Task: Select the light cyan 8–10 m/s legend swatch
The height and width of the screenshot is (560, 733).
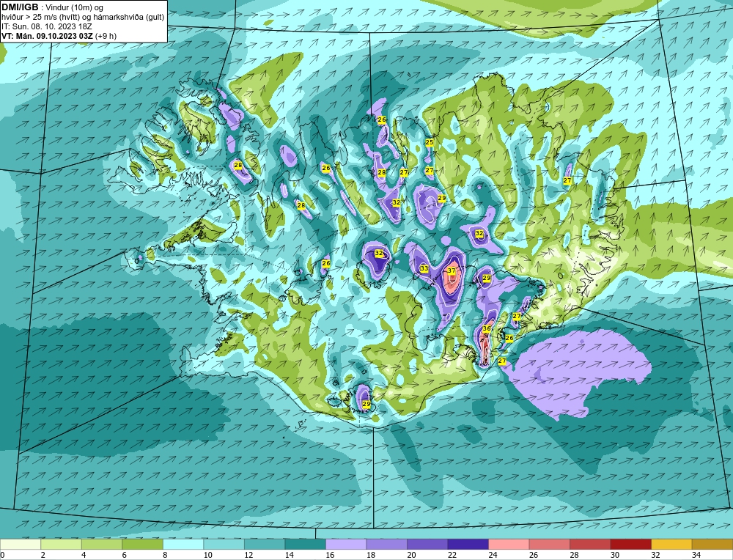Action: pyautogui.click(x=183, y=545)
